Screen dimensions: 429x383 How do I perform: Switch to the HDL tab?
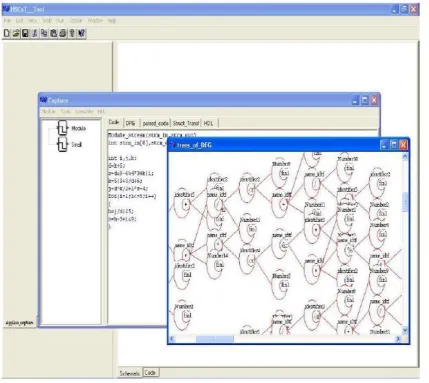[x=209, y=123]
